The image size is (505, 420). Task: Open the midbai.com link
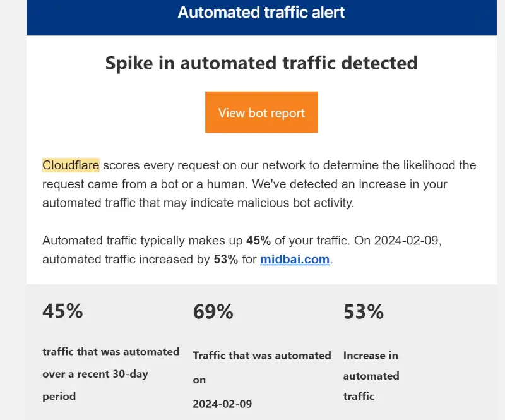click(295, 260)
